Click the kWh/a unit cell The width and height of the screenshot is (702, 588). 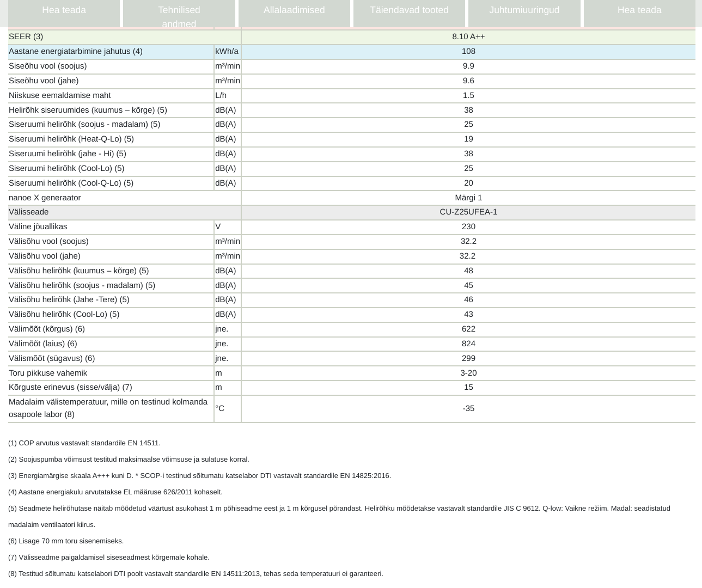[227, 51]
